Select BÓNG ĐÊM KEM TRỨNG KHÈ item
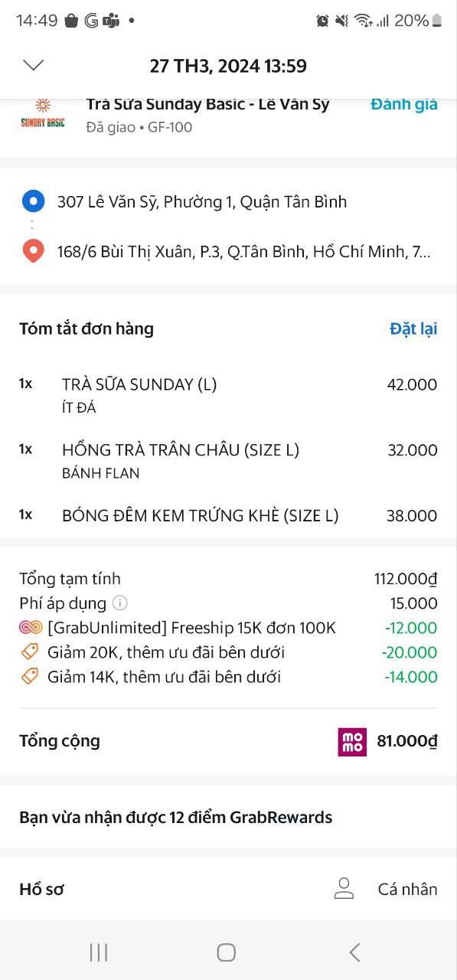The height and width of the screenshot is (980, 457). coord(228,516)
